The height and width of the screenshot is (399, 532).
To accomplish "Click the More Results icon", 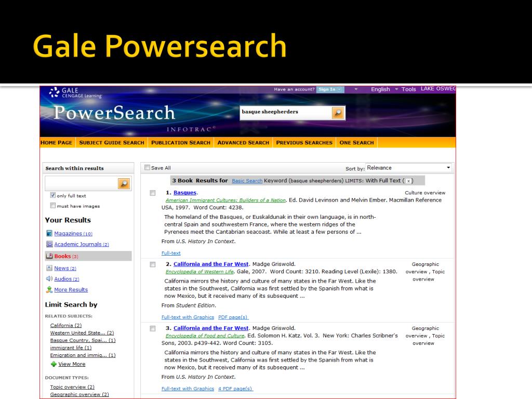I will pyautogui.click(x=49, y=289).
